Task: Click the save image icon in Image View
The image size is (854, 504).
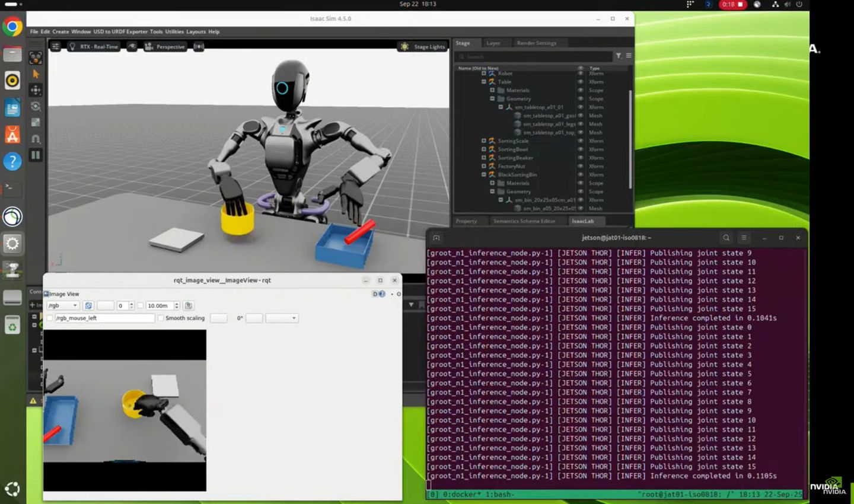Action: coord(189,305)
